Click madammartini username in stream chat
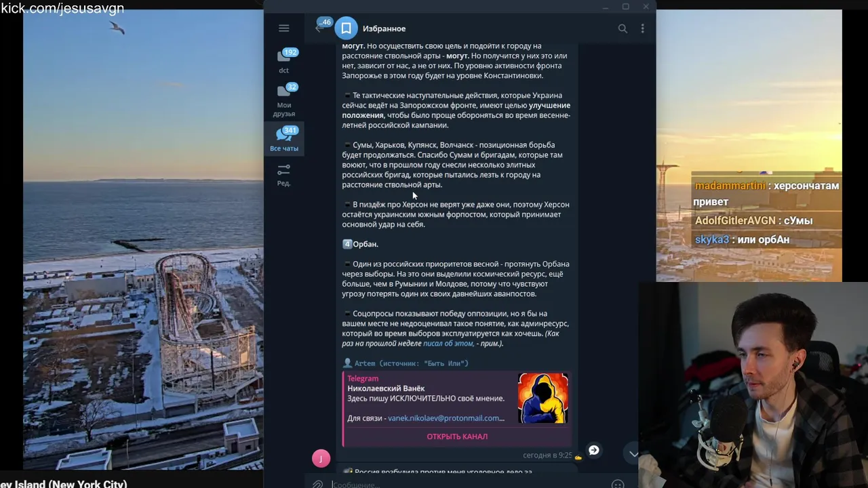 730,186
